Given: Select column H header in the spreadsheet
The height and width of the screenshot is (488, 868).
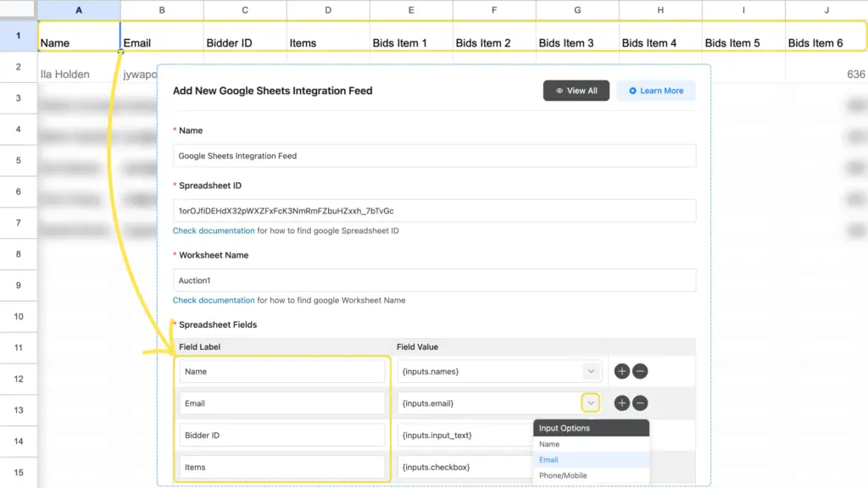Looking at the screenshot, I should click(x=660, y=10).
